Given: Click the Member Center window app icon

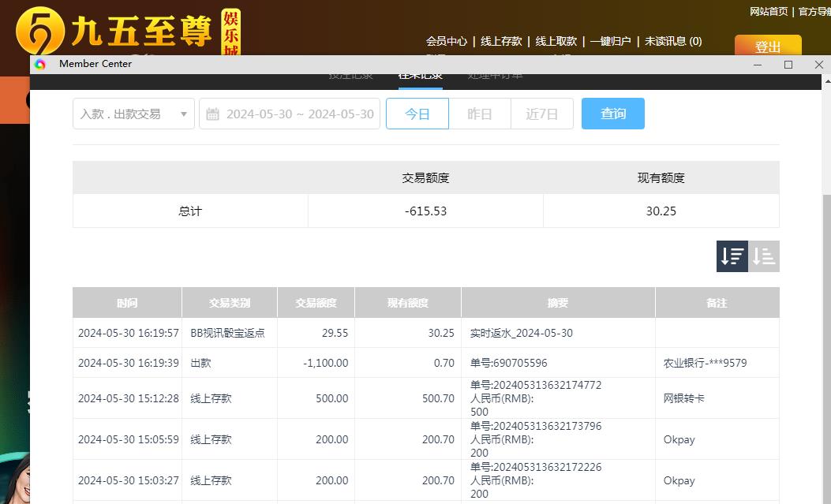Looking at the screenshot, I should [x=39, y=65].
